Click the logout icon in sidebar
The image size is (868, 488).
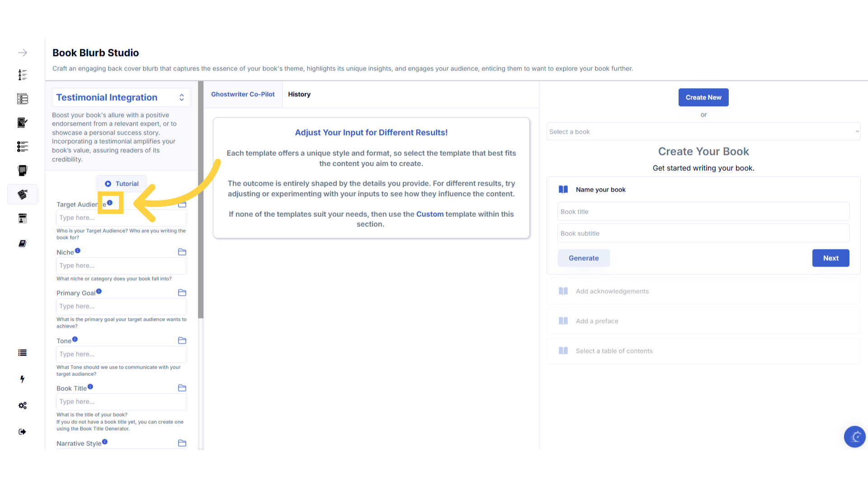tap(22, 432)
